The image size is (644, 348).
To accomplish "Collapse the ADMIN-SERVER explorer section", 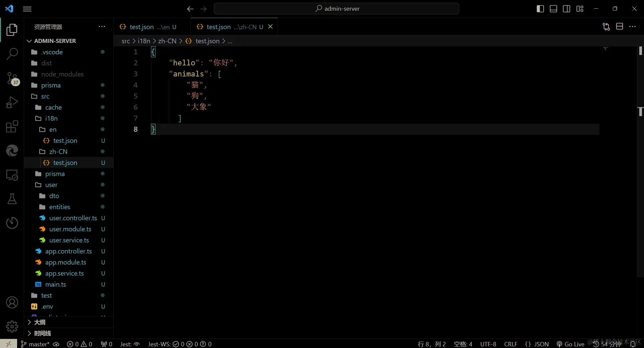I will 69,41.
